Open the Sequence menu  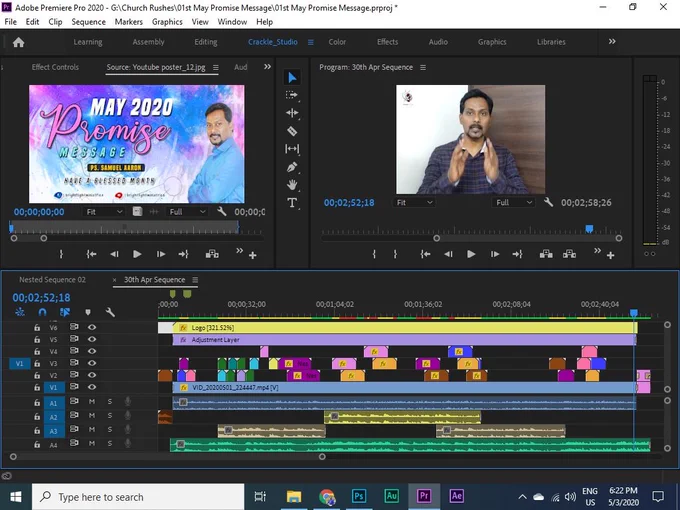88,22
